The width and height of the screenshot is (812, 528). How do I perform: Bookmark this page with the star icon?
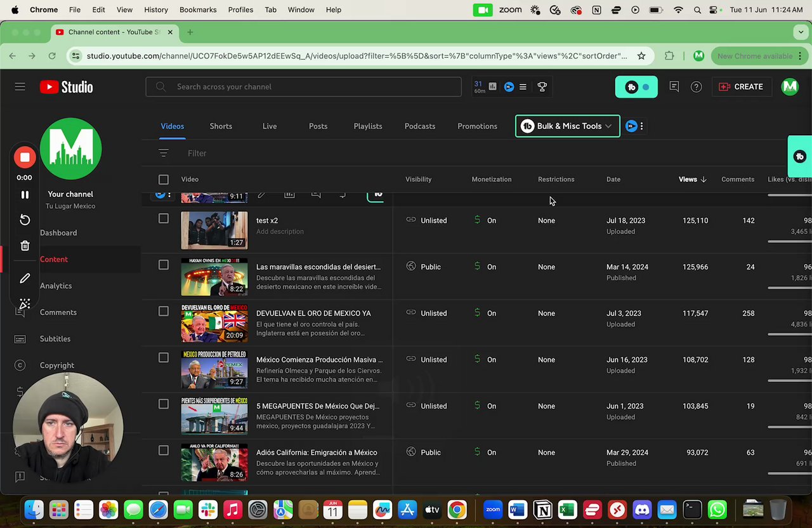coord(641,56)
